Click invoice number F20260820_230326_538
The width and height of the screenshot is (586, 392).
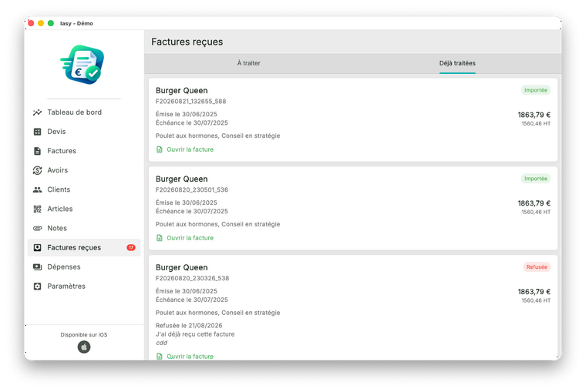point(192,279)
